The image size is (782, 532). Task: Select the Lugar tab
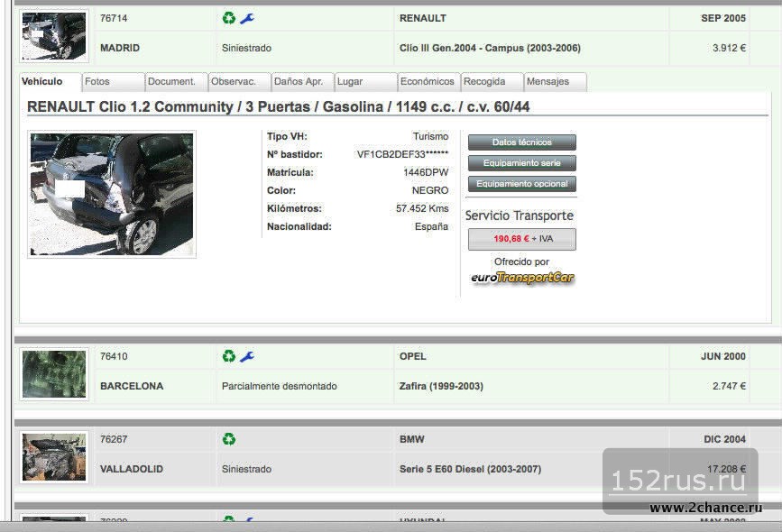tap(366, 82)
